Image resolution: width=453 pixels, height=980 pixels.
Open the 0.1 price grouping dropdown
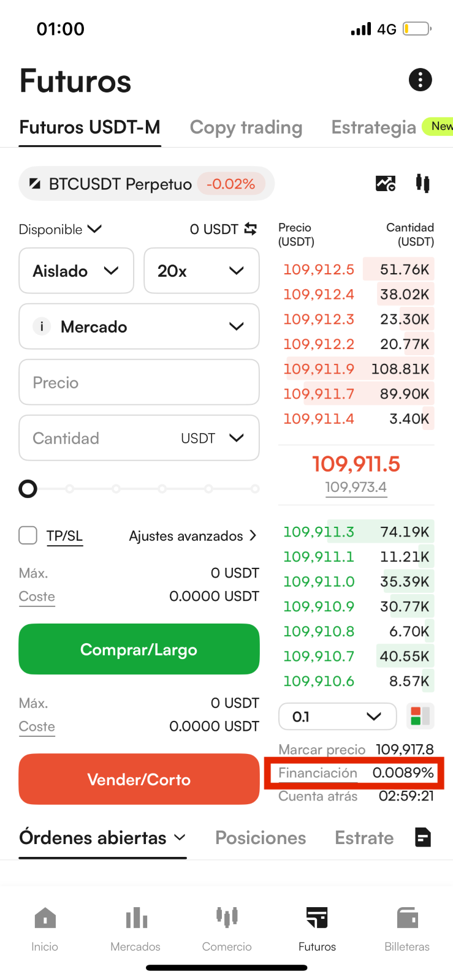(338, 716)
